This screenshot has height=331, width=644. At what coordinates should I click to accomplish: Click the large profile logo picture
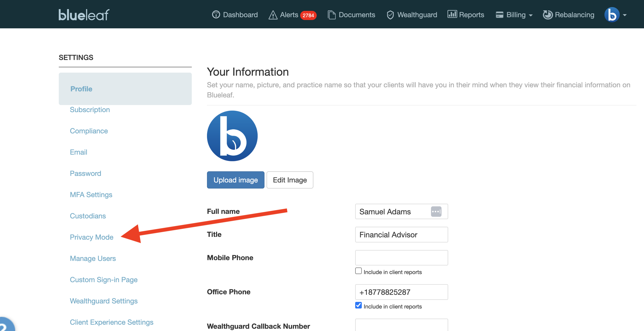click(x=232, y=136)
